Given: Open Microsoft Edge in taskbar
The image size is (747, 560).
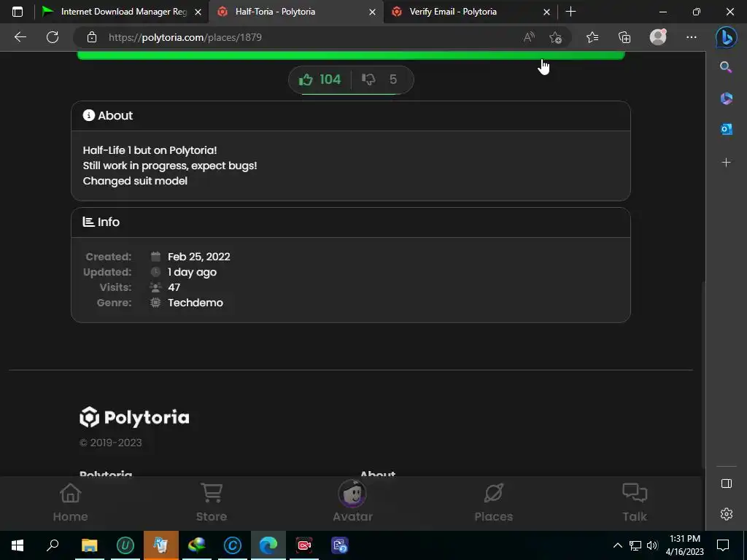Looking at the screenshot, I should click(x=268, y=545).
